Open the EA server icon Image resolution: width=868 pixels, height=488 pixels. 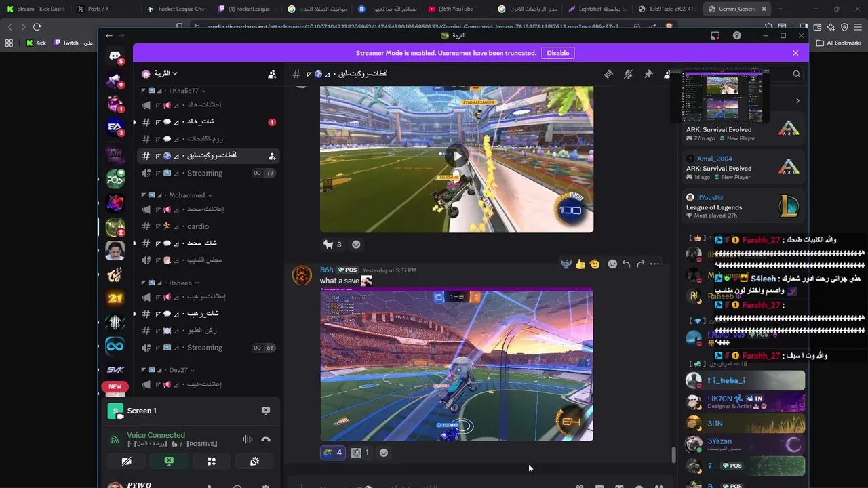(x=115, y=127)
